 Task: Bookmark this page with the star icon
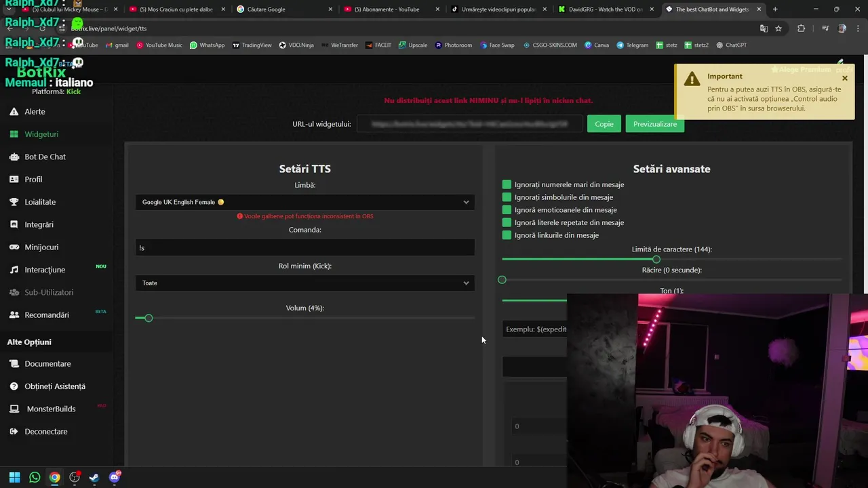778,28
